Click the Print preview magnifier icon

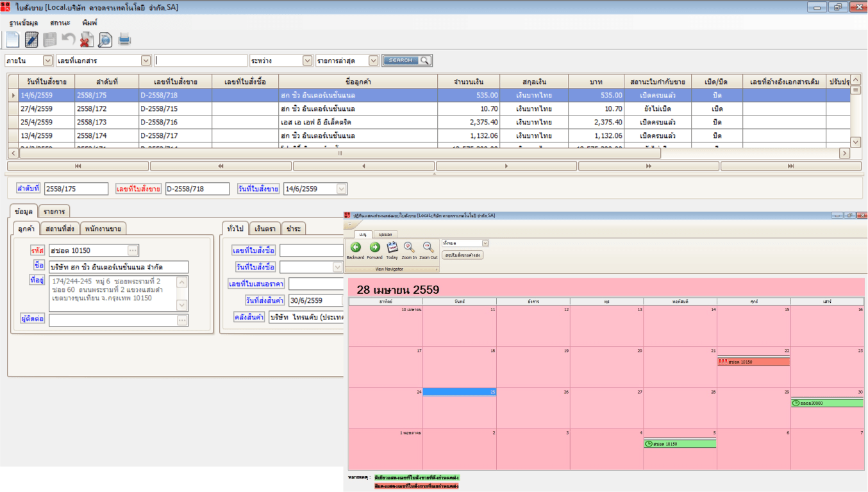pos(105,40)
